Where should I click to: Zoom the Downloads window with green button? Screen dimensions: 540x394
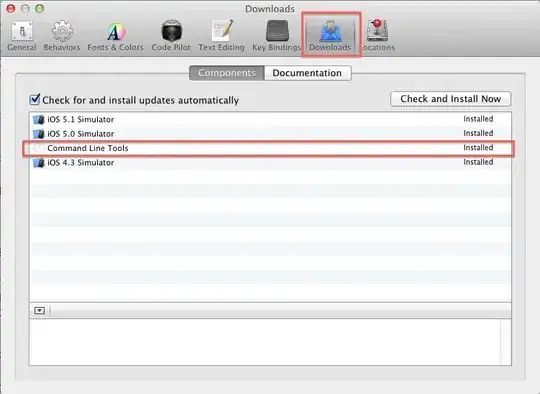tap(40, 9)
